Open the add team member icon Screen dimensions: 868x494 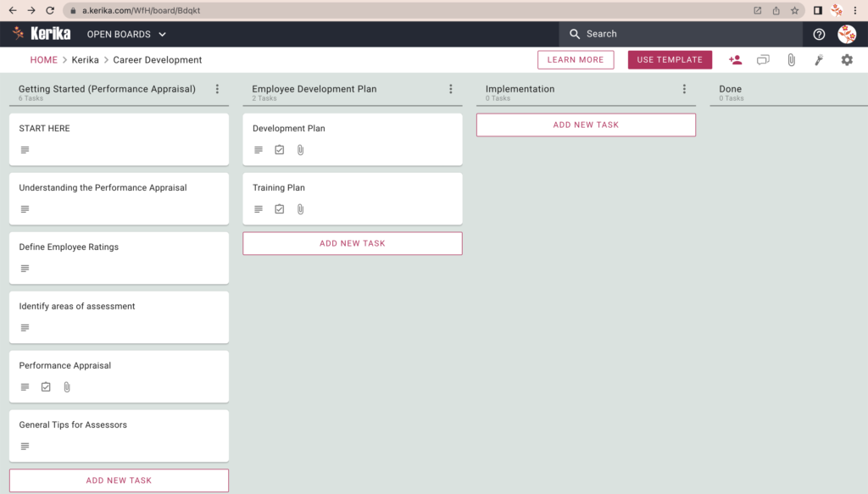[x=735, y=60]
